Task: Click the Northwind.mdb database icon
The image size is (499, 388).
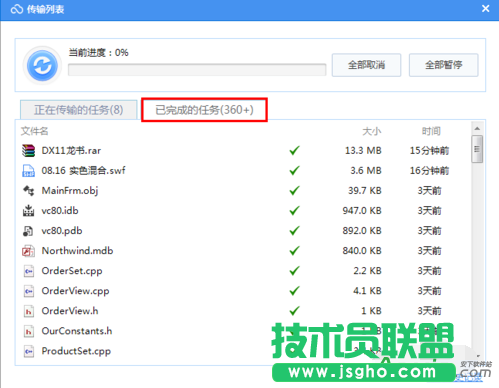Action: [28, 251]
